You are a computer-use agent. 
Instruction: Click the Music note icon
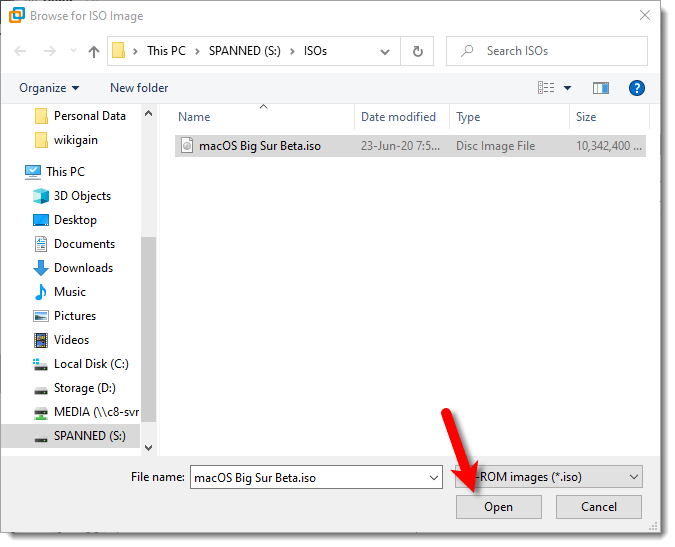pos(40,292)
